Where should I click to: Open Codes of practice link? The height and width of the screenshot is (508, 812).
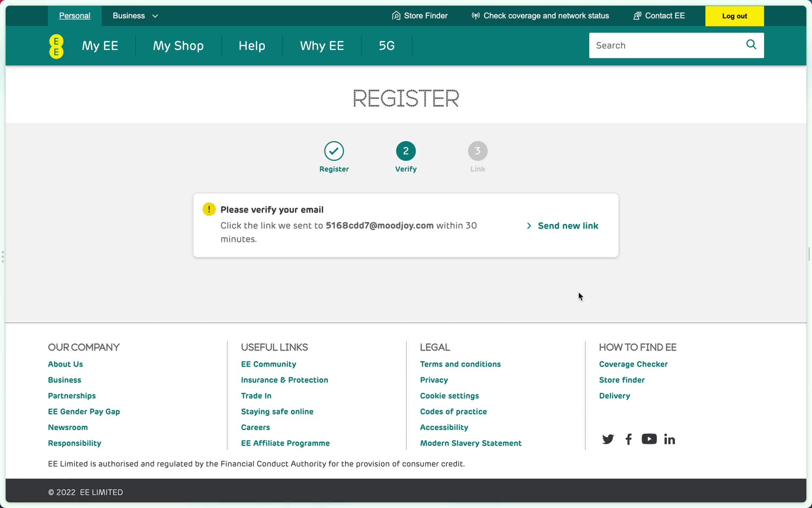(x=453, y=411)
